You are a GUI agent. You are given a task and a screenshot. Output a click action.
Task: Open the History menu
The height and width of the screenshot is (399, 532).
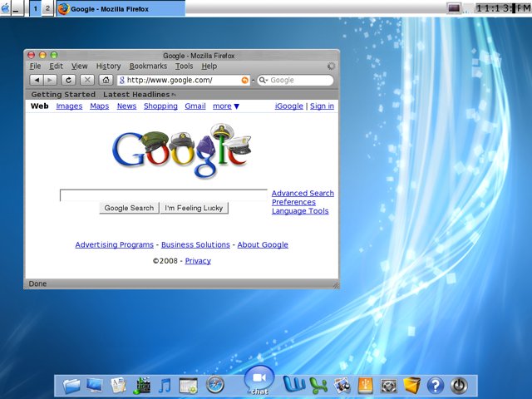(x=109, y=66)
